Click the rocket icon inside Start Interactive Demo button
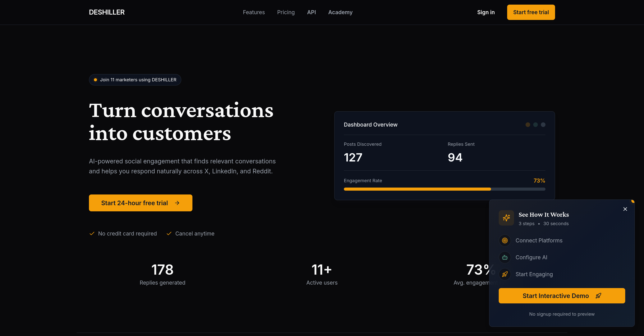The width and height of the screenshot is (644, 336). pos(599,296)
